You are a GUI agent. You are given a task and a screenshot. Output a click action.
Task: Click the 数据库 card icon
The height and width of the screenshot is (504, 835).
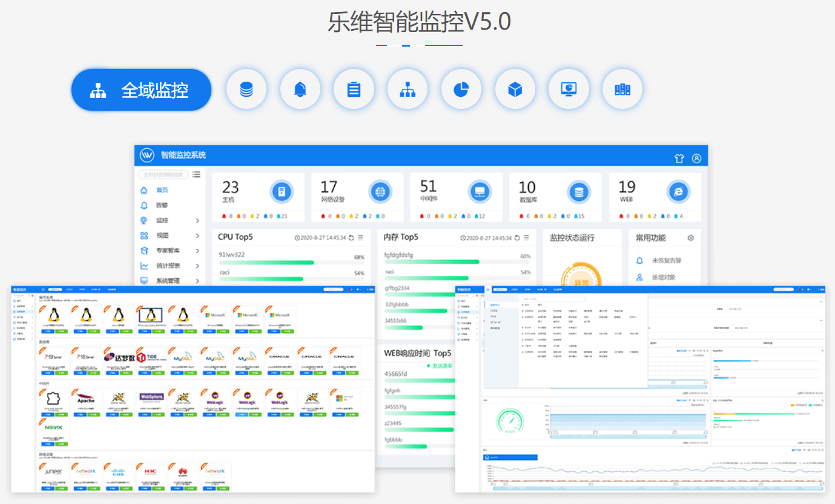point(579,192)
